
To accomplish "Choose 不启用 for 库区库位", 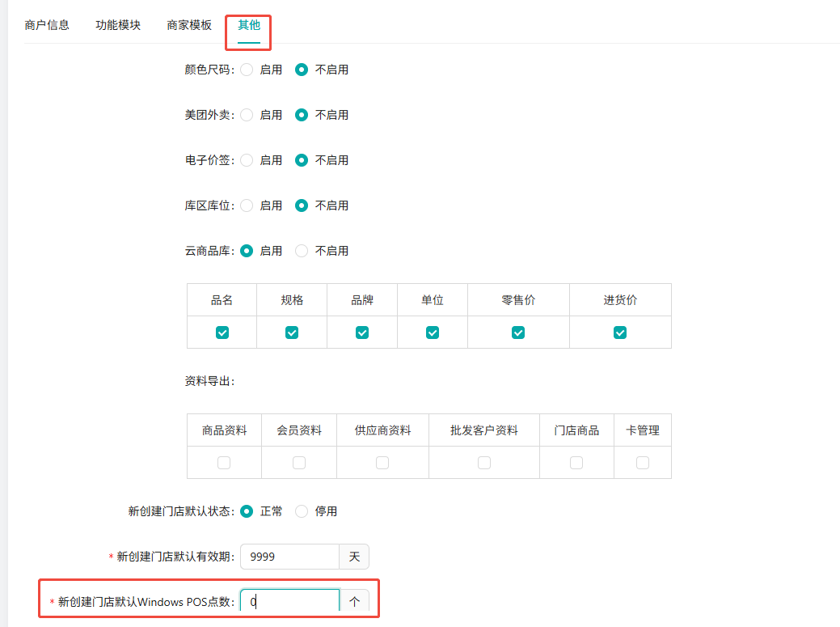I will coord(302,205).
